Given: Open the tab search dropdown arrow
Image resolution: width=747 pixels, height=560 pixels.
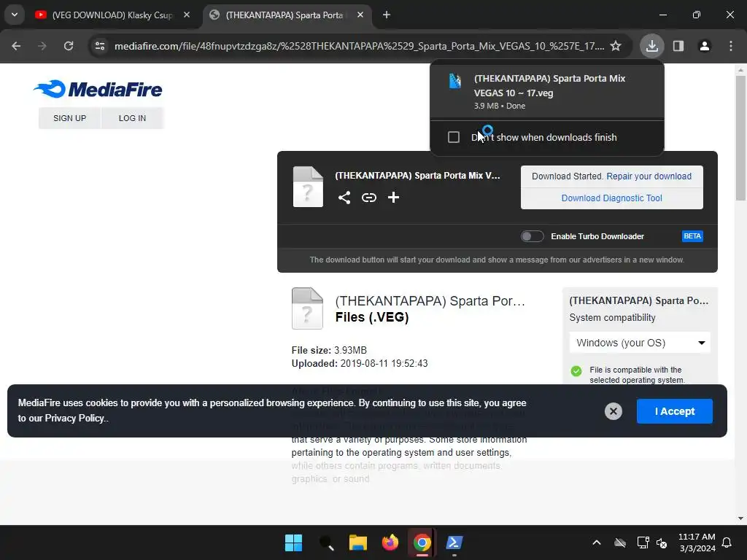Looking at the screenshot, I should point(15,15).
